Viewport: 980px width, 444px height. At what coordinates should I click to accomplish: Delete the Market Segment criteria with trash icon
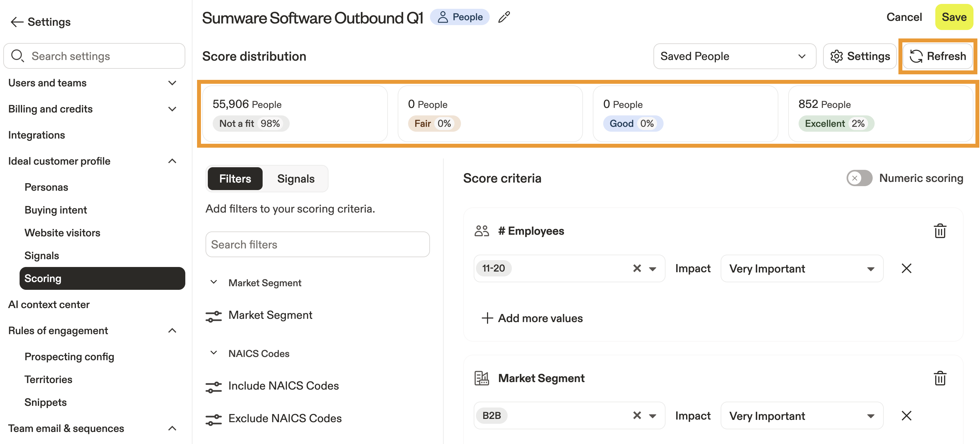pyautogui.click(x=940, y=378)
